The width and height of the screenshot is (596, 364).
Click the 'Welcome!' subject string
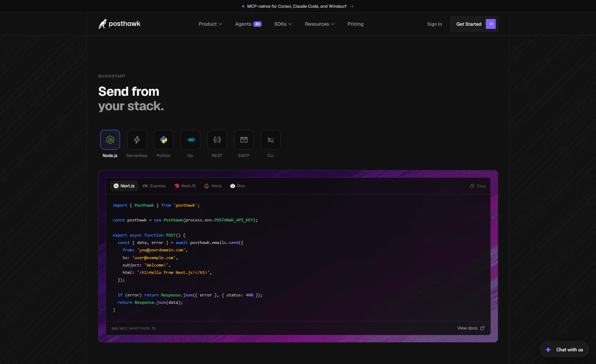(x=156, y=265)
